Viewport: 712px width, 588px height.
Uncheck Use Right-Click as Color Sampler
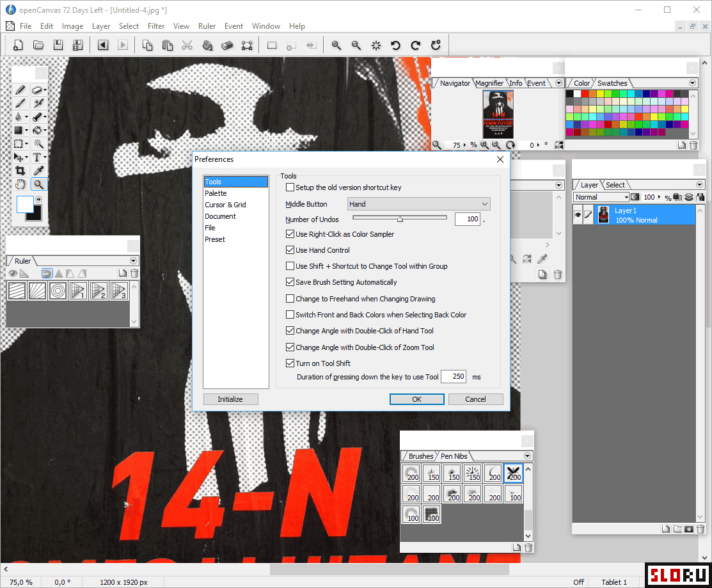290,234
